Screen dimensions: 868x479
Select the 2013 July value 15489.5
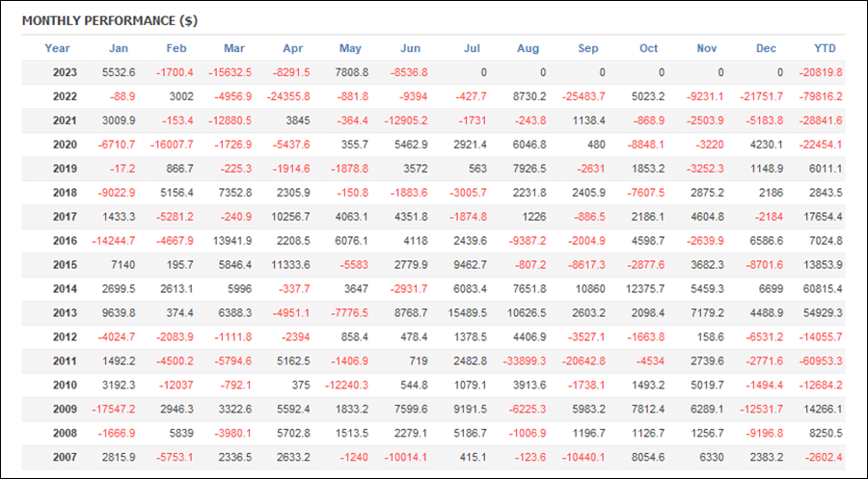[467, 313]
